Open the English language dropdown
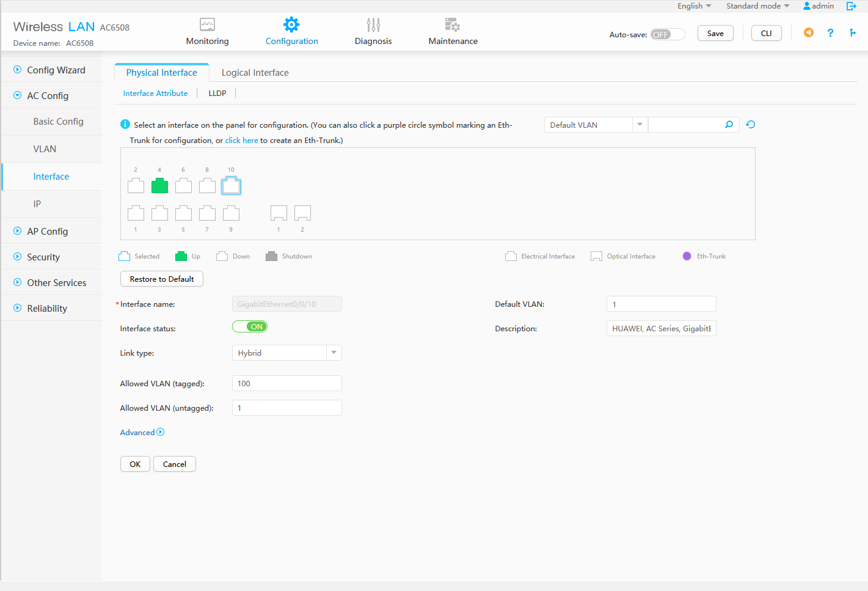Image resolution: width=868 pixels, height=591 pixels. (694, 6)
